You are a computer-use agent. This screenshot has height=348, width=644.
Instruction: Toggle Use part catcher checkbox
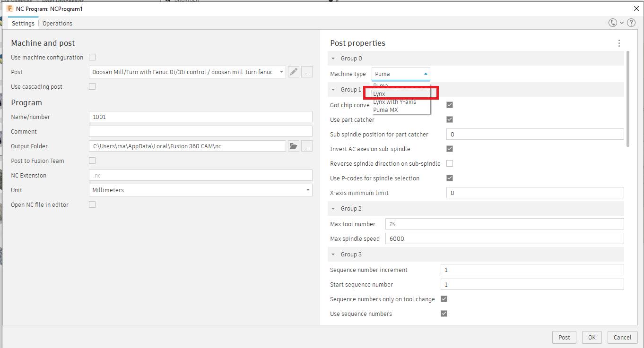pyautogui.click(x=450, y=120)
